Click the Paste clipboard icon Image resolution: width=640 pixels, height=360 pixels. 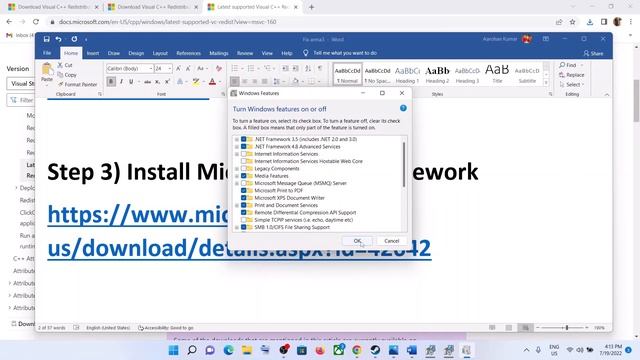(47, 69)
